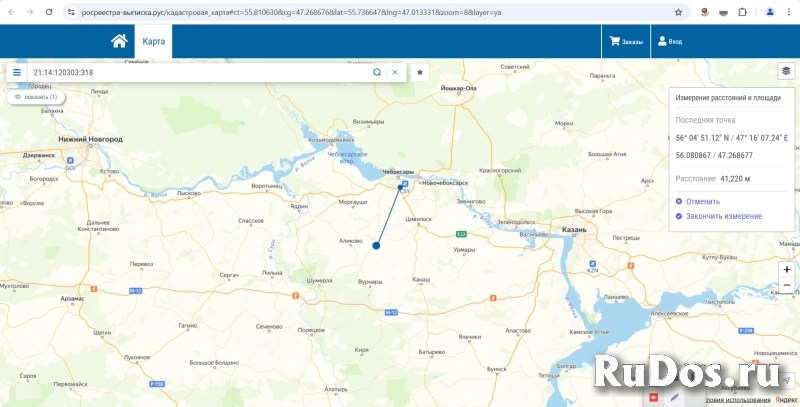The height and width of the screenshot is (407, 800).
Task: View site information icon in address bar
Action: pyautogui.click(x=71, y=12)
